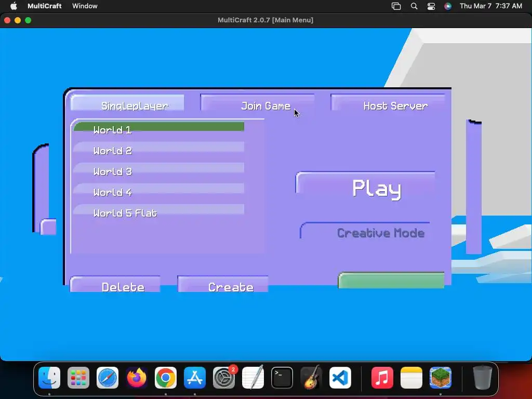This screenshot has height=399, width=532.
Task: Open TextEdit from the Dock
Action: click(x=253, y=378)
